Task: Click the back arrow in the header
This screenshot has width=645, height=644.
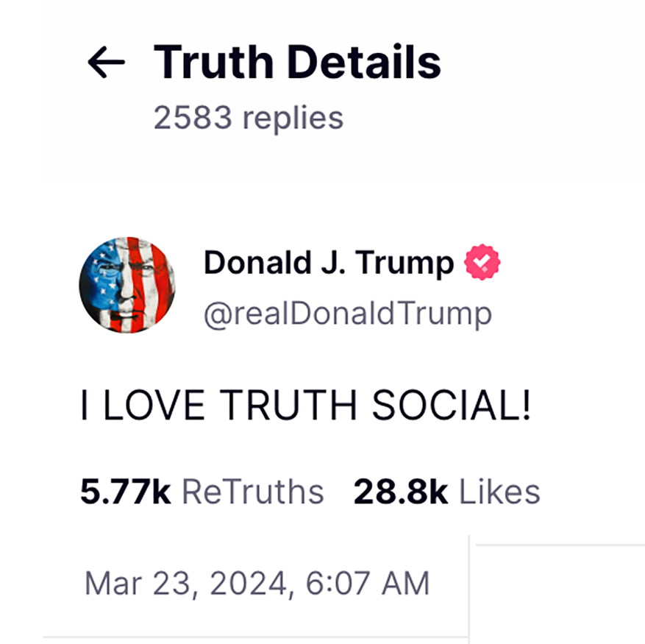Action: pyautogui.click(x=106, y=63)
